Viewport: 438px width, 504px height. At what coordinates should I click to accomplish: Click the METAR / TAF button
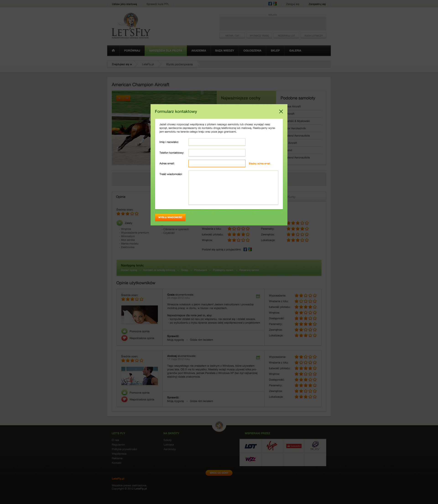pos(232,36)
